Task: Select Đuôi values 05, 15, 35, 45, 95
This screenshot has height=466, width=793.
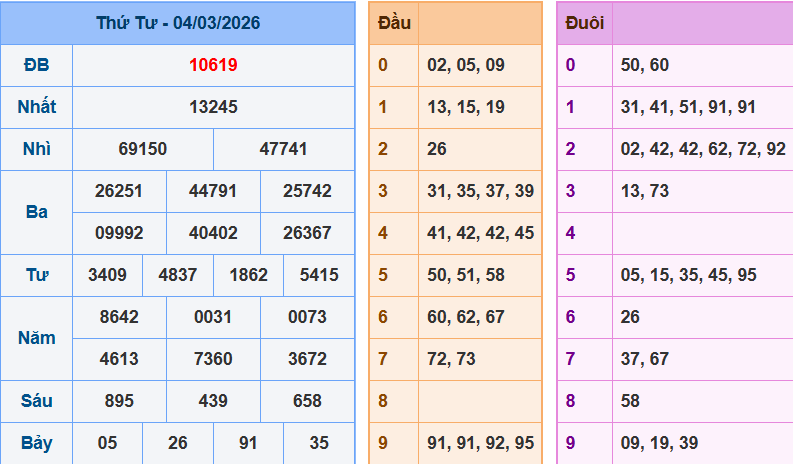Action: tap(688, 275)
